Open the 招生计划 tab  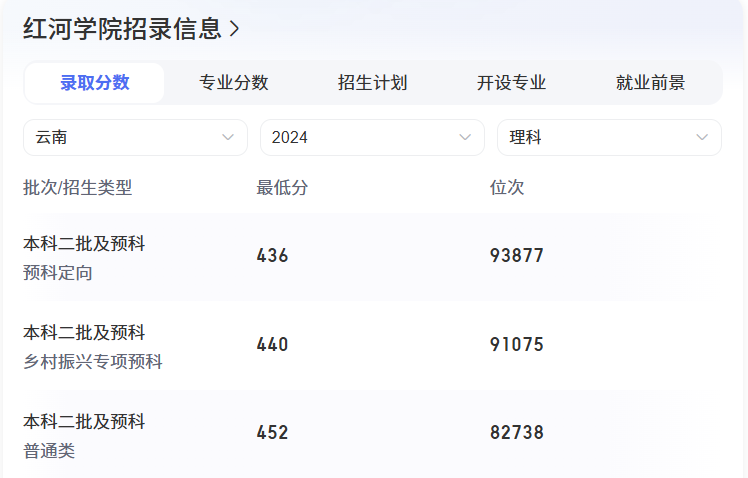coord(373,83)
